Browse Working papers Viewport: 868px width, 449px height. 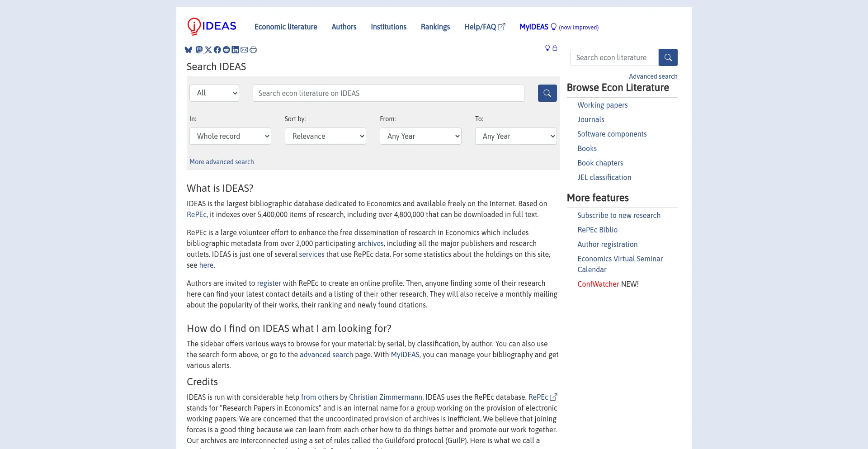[x=603, y=105]
